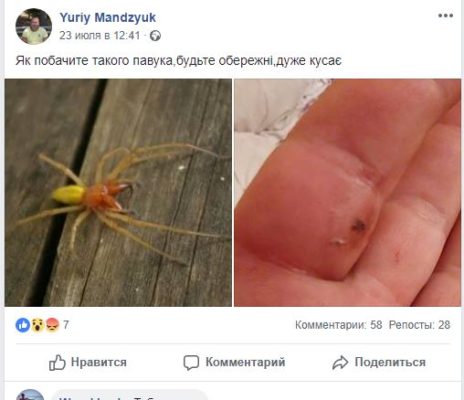The image size is (464, 400).
Task: Click the Комментарий button label
Action: click(x=245, y=362)
